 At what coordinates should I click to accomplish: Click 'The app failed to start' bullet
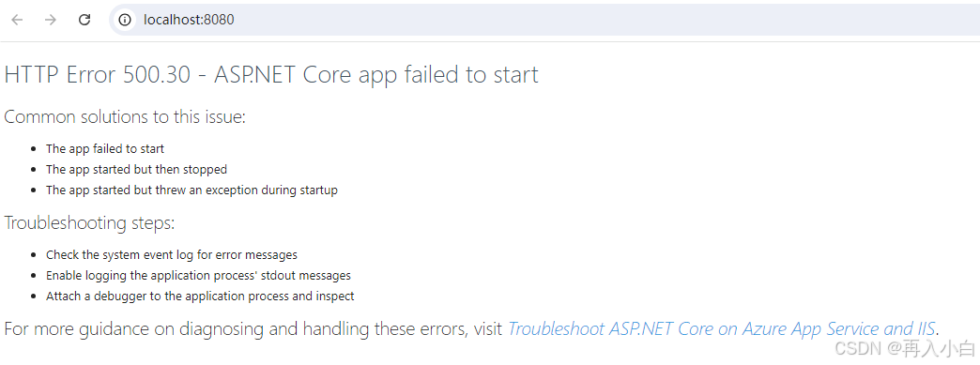tap(105, 149)
